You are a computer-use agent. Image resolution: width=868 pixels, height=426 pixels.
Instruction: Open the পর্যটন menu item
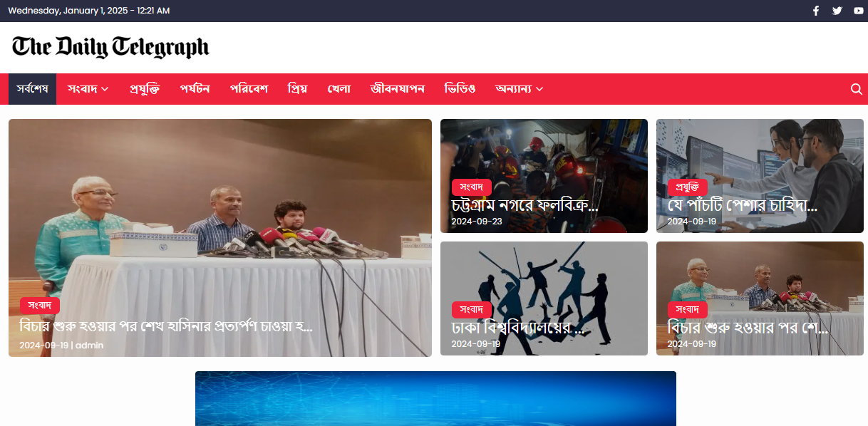[195, 89]
